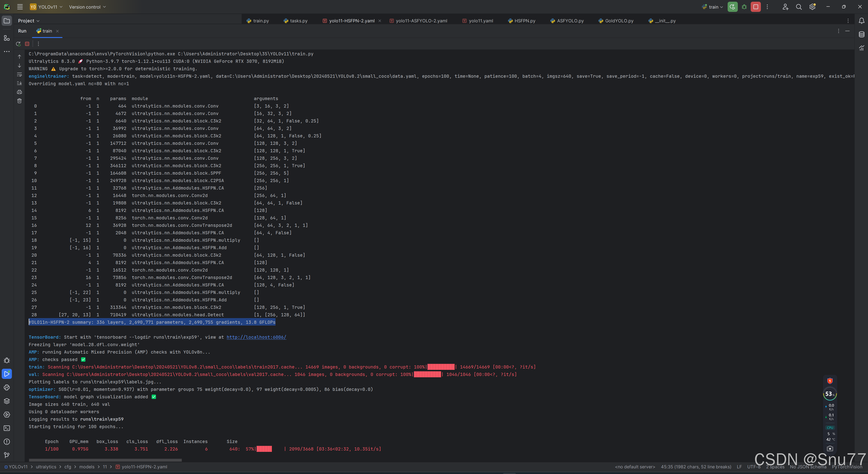The image size is (868, 474).
Task: Toggle scroll to end of console
Action: click(x=19, y=83)
